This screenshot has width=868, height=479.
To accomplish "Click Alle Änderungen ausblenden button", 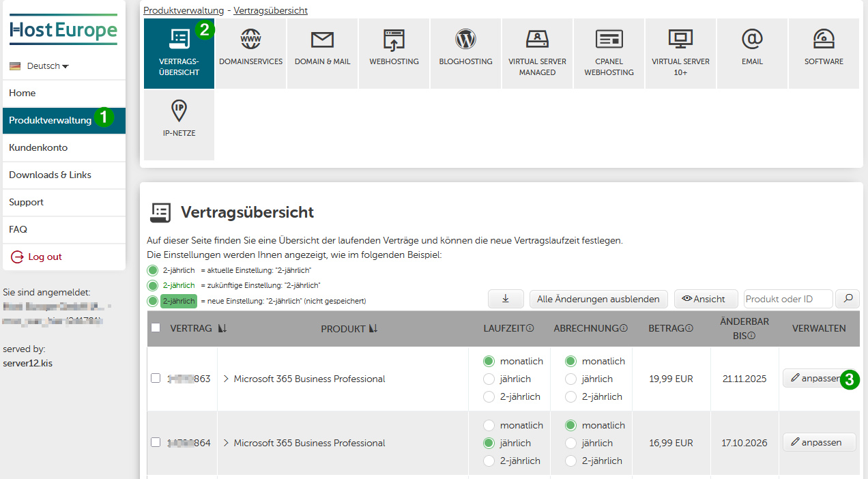I will 598,299.
